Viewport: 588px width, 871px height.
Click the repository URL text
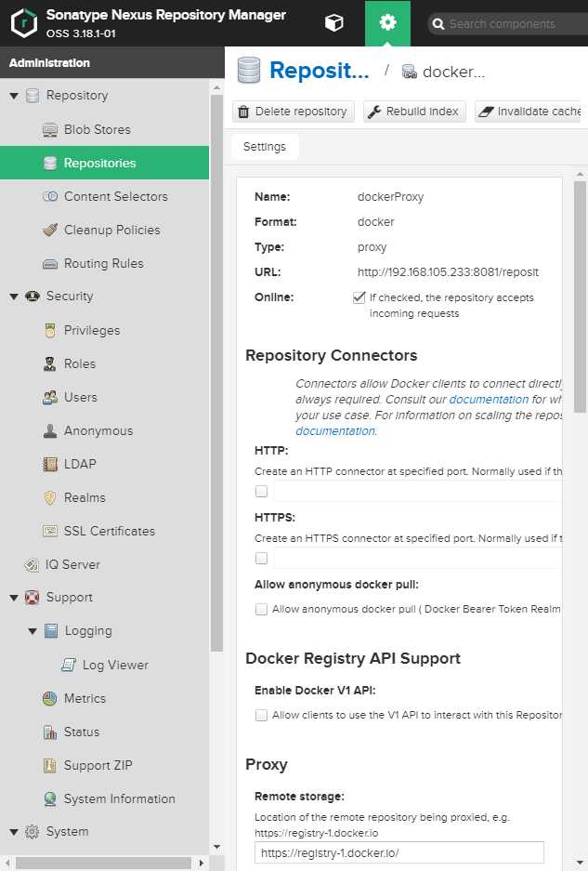[448, 272]
